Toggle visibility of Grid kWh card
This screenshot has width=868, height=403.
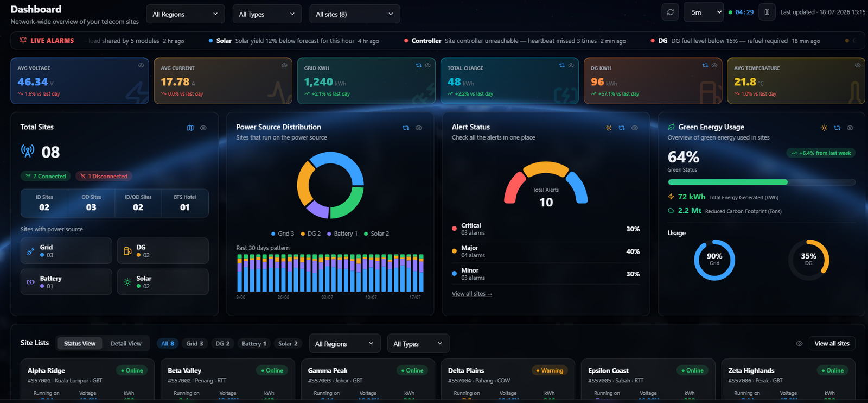point(427,65)
